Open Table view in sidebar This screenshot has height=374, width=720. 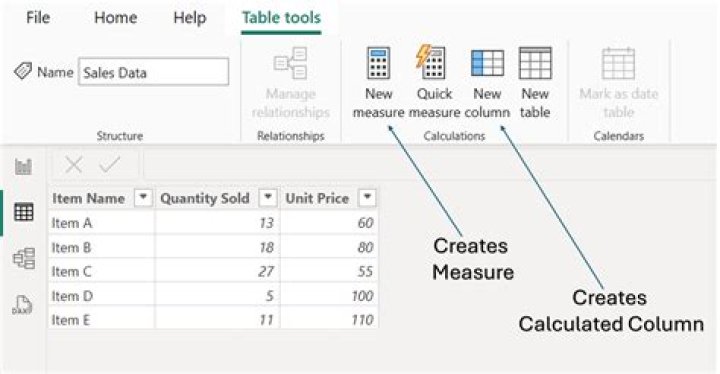pos(23,212)
